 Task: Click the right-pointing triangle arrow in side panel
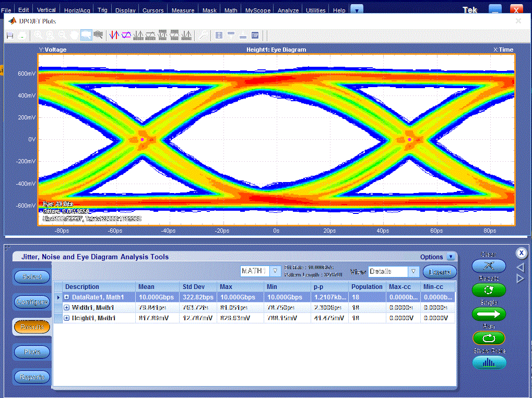(521, 279)
